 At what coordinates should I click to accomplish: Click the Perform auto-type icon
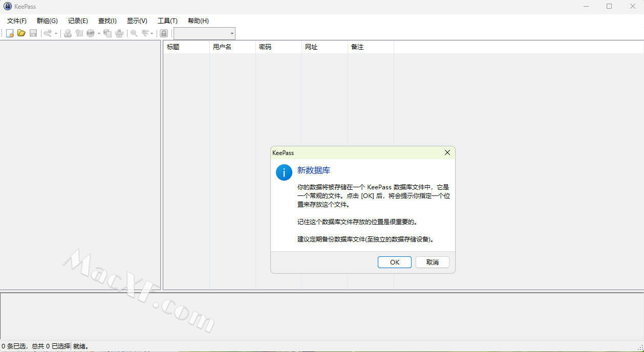click(x=119, y=33)
